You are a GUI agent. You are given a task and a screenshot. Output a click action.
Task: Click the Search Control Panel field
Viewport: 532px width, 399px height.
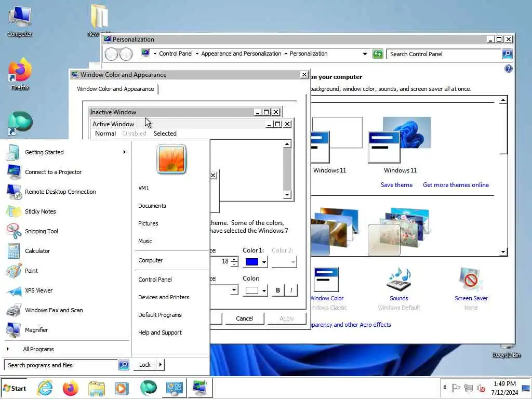pyautogui.click(x=444, y=54)
